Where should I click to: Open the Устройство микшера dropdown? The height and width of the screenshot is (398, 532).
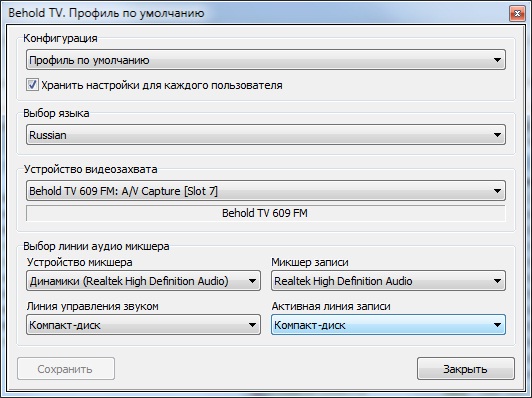point(143,281)
